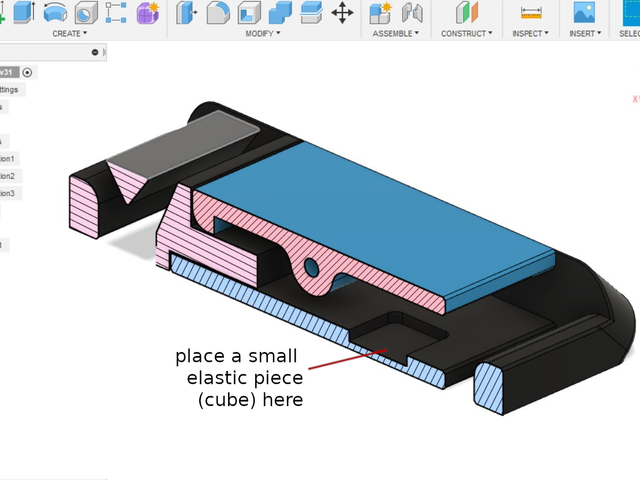The image size is (640, 480).
Task: Select the v31 root component label
Action: pyautogui.click(x=9, y=72)
